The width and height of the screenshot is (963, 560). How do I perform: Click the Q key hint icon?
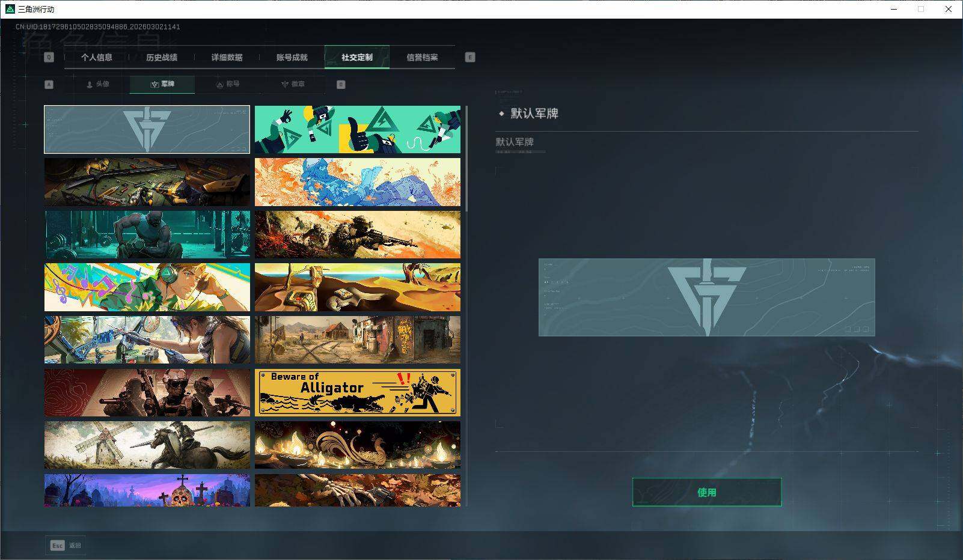pyautogui.click(x=49, y=58)
